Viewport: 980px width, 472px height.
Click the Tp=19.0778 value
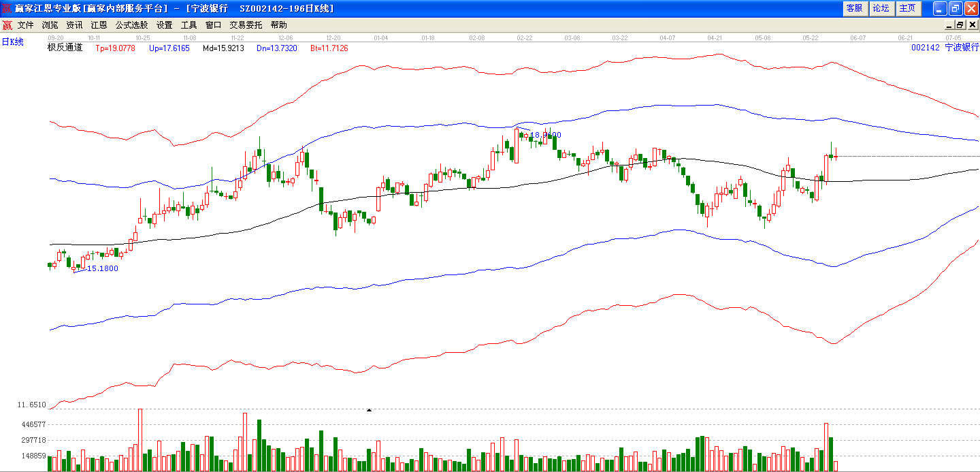click(x=115, y=48)
